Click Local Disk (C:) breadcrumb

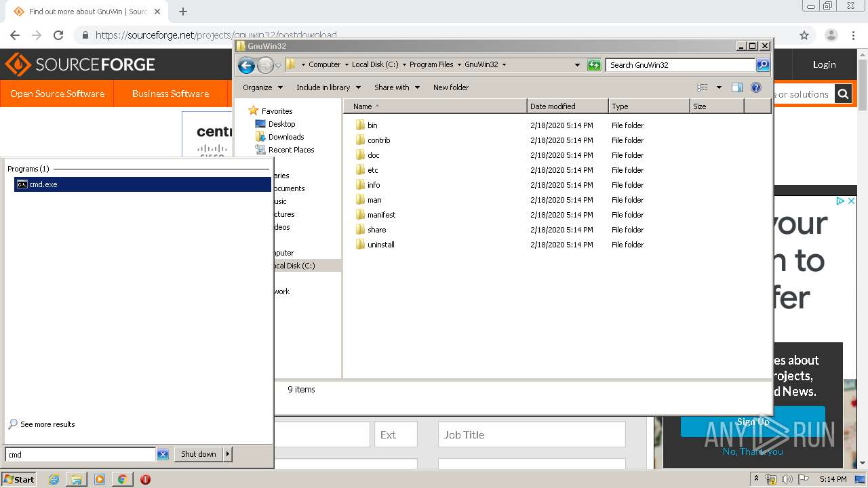375,65
